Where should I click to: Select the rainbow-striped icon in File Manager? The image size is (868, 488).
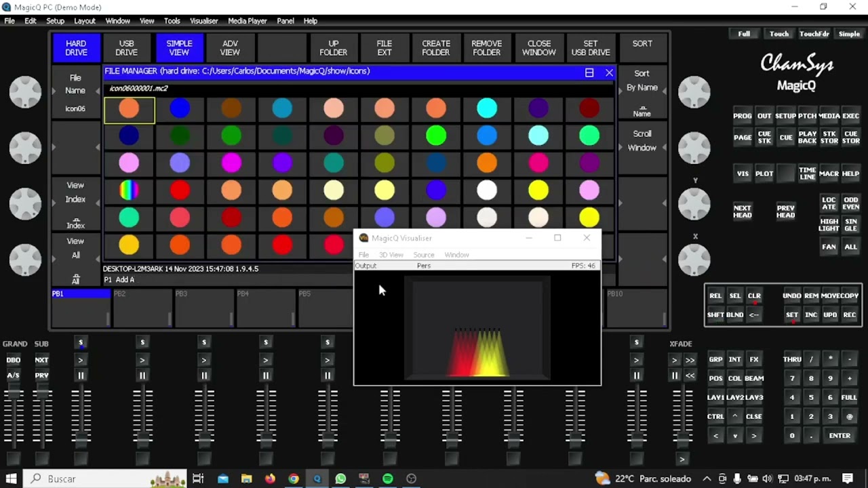pyautogui.click(x=129, y=190)
